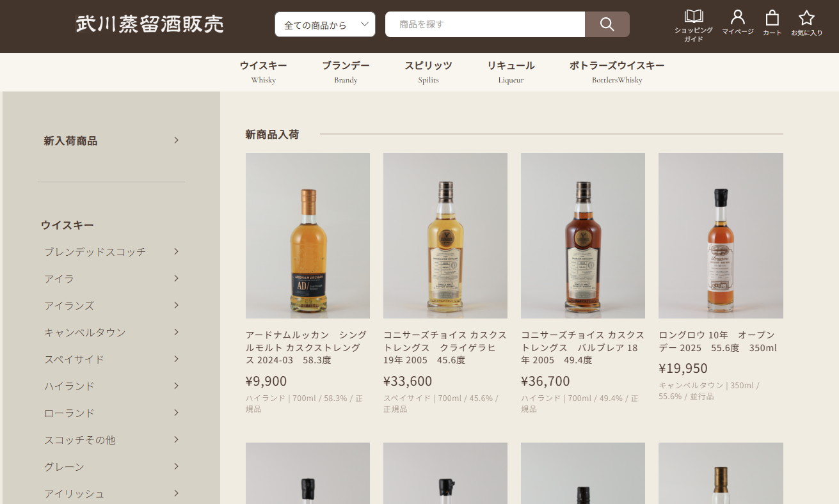Click the 新商品入荷 section heading
This screenshot has height=504, width=839.
pos(272,134)
